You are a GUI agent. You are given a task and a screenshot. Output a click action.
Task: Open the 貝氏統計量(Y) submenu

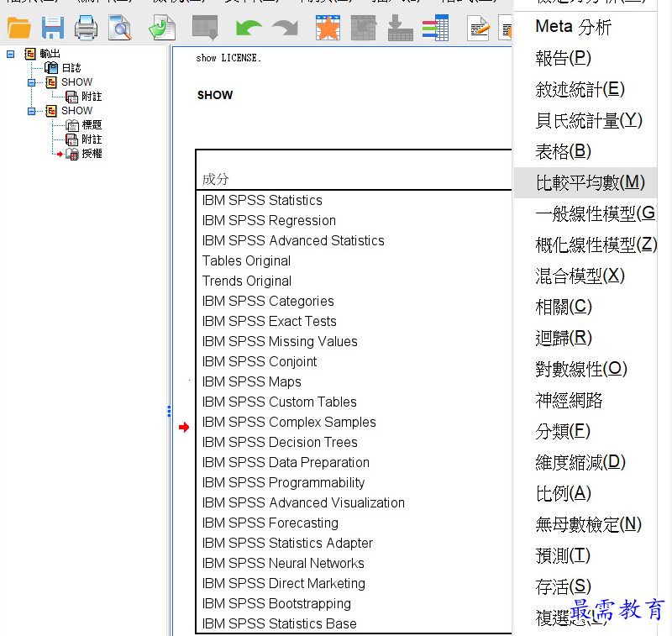tap(585, 120)
